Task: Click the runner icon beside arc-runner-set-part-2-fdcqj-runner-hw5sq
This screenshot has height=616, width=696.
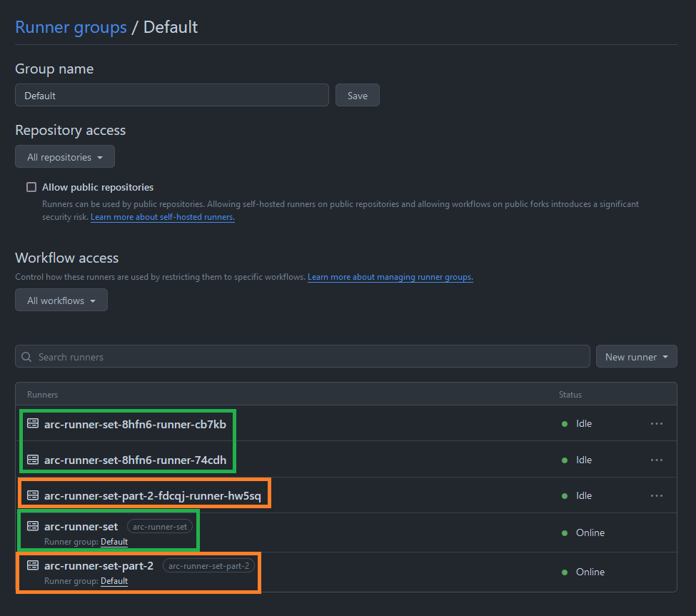Action: click(33, 495)
